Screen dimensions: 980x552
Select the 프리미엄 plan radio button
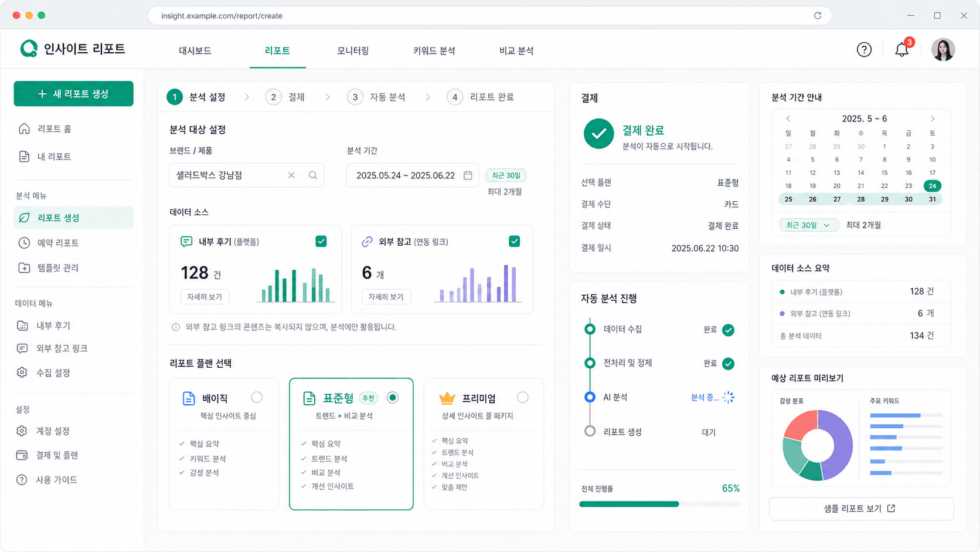click(x=523, y=398)
